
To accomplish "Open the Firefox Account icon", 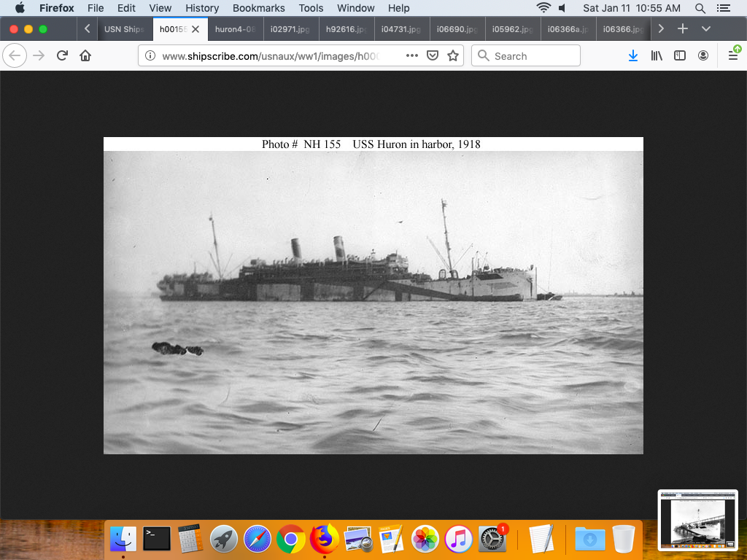I will coord(703,56).
